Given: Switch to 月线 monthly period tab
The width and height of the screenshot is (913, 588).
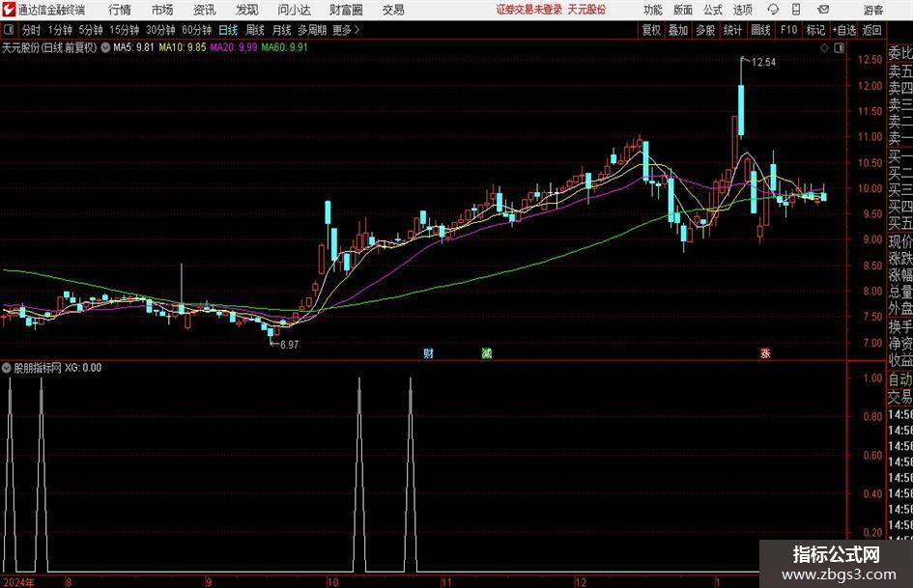Looking at the screenshot, I should click(281, 30).
